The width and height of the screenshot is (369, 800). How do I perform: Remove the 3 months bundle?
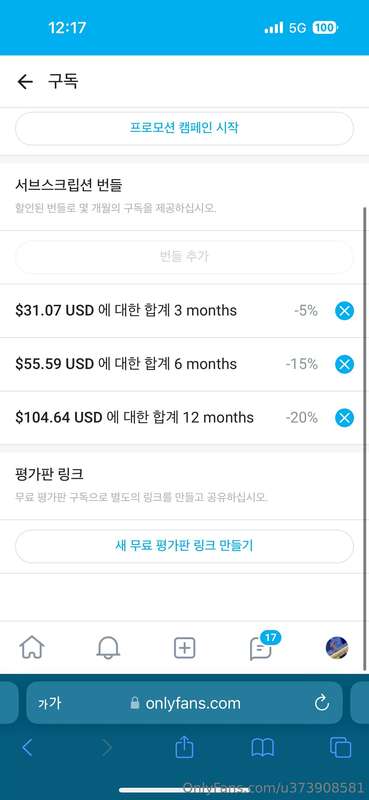pyautogui.click(x=345, y=310)
